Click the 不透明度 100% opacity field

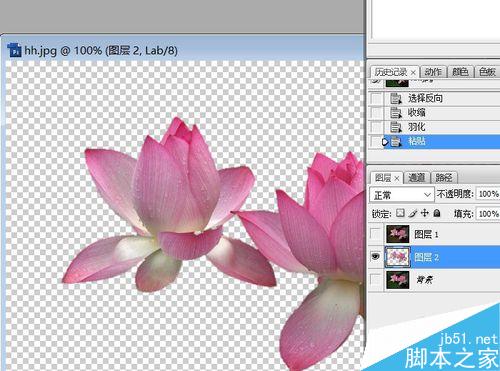pyautogui.click(x=488, y=194)
